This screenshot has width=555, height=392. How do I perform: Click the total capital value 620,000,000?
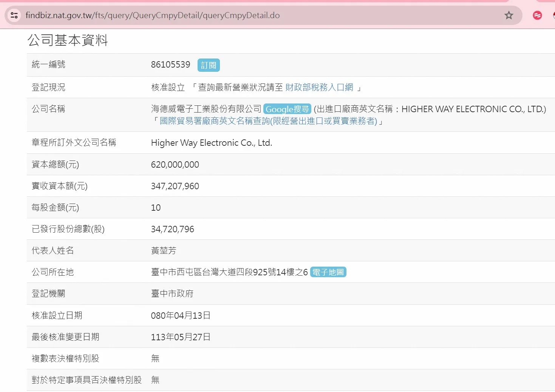coord(175,165)
